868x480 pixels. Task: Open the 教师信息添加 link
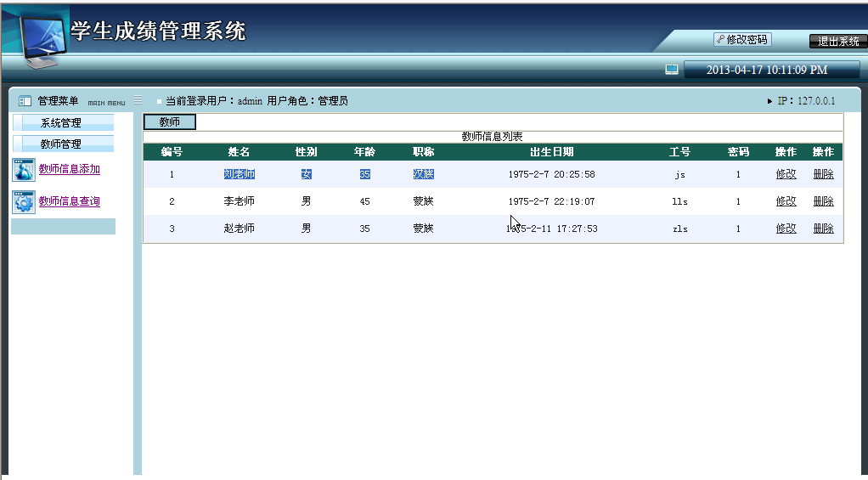pos(69,169)
